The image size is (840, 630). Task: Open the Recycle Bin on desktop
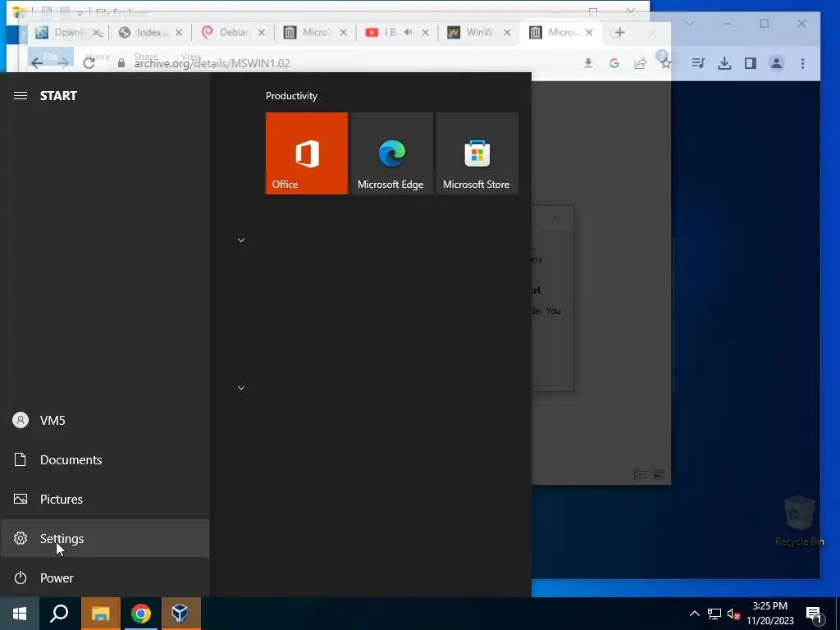point(799,522)
